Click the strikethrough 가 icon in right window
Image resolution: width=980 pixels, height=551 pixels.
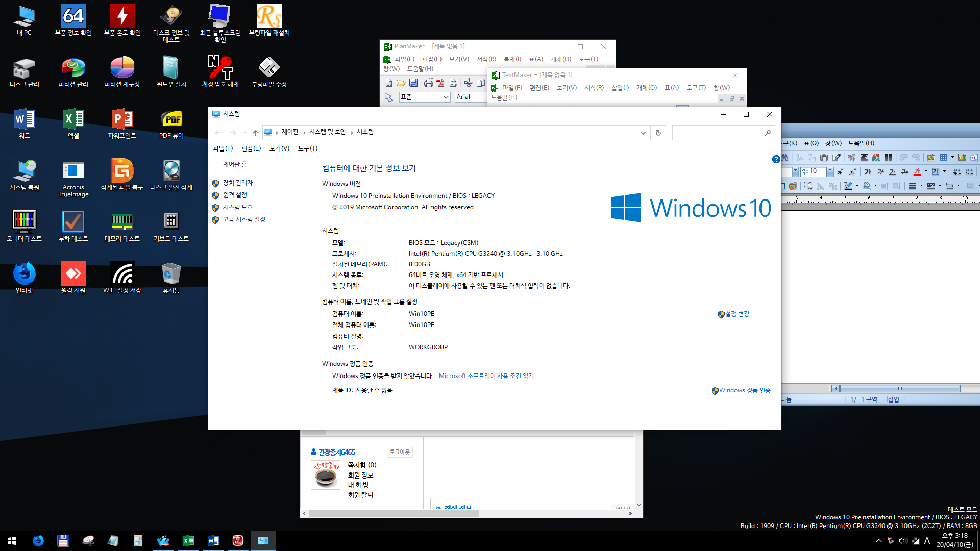(904, 172)
